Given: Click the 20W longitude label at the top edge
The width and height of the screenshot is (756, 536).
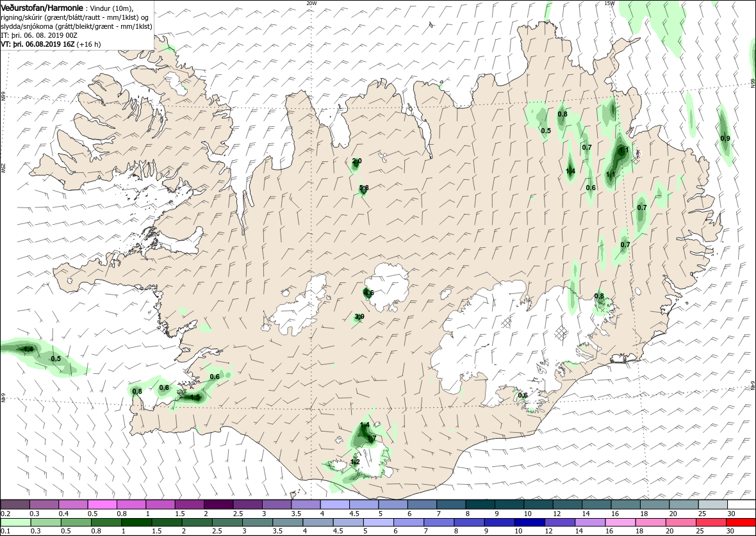Looking at the screenshot, I should [x=312, y=3].
